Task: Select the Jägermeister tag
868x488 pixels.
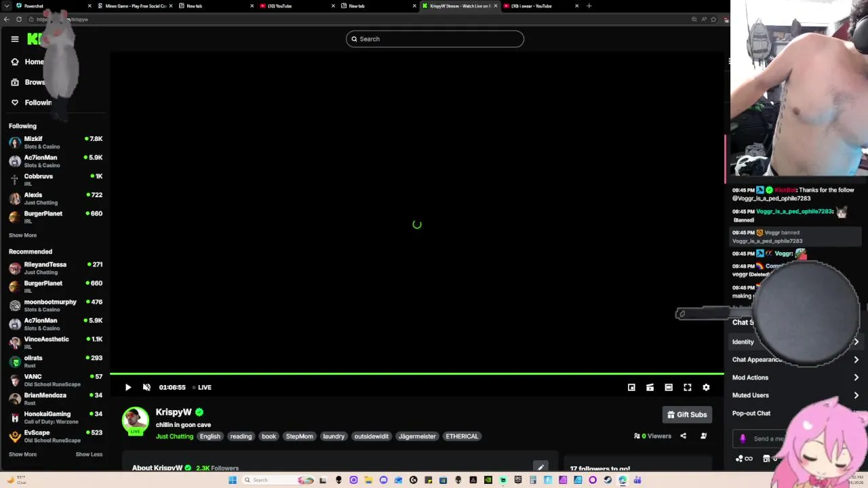Action: (x=417, y=436)
